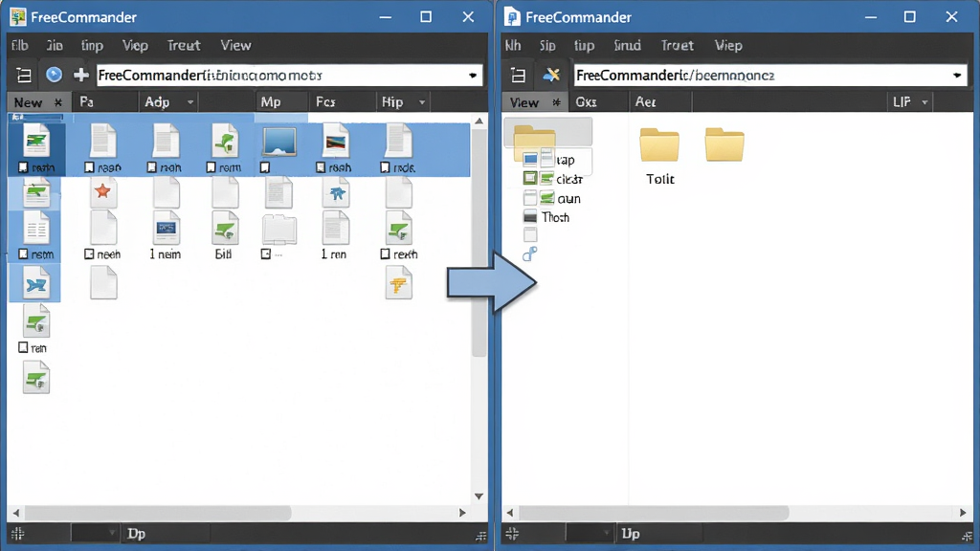The image size is (980, 551).
Task: Click scroll right arrow in right window
Action: coord(963,513)
